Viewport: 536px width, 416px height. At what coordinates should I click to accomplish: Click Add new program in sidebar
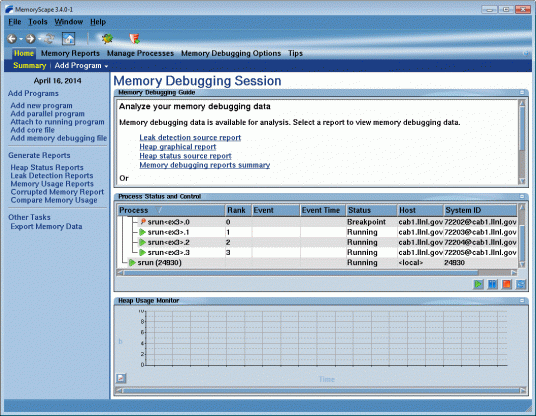41,106
